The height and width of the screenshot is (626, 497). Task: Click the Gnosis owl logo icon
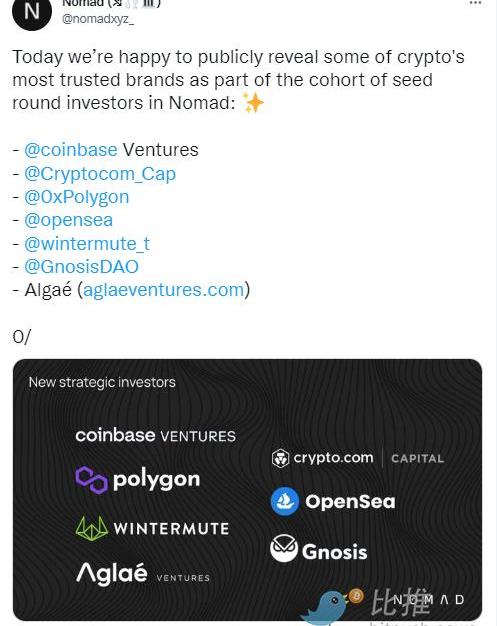(284, 548)
